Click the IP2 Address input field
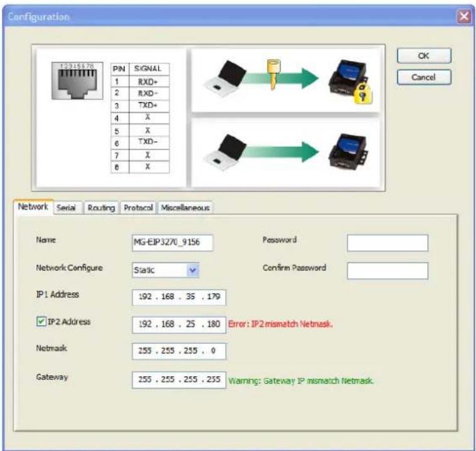 pyautogui.click(x=179, y=325)
